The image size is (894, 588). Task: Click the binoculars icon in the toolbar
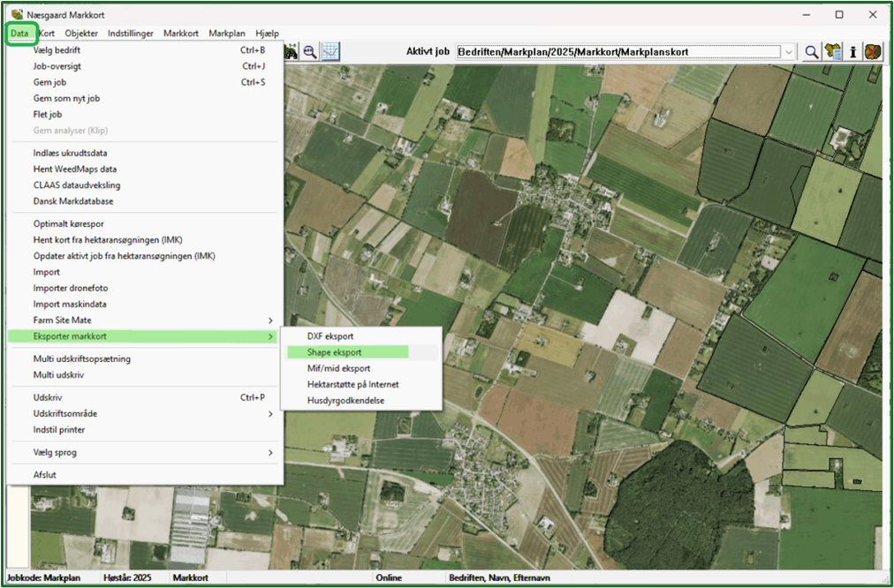[x=292, y=52]
